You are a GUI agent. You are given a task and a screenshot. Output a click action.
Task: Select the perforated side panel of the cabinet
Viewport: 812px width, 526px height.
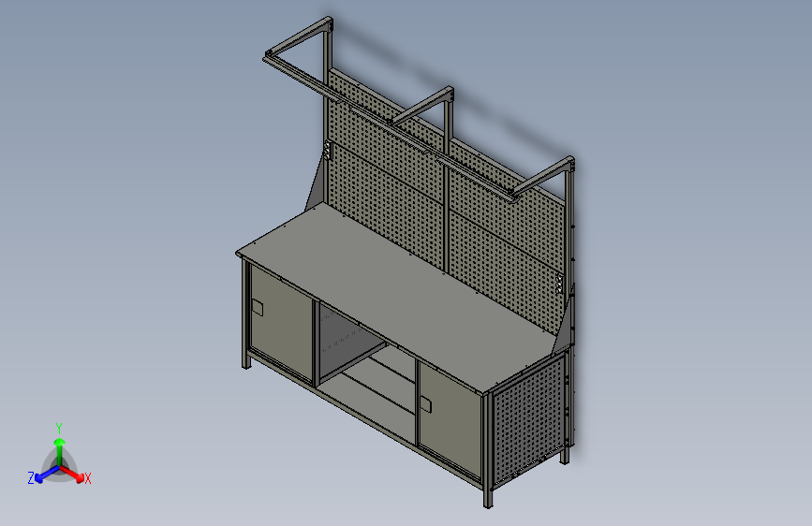pyautogui.click(x=527, y=419)
